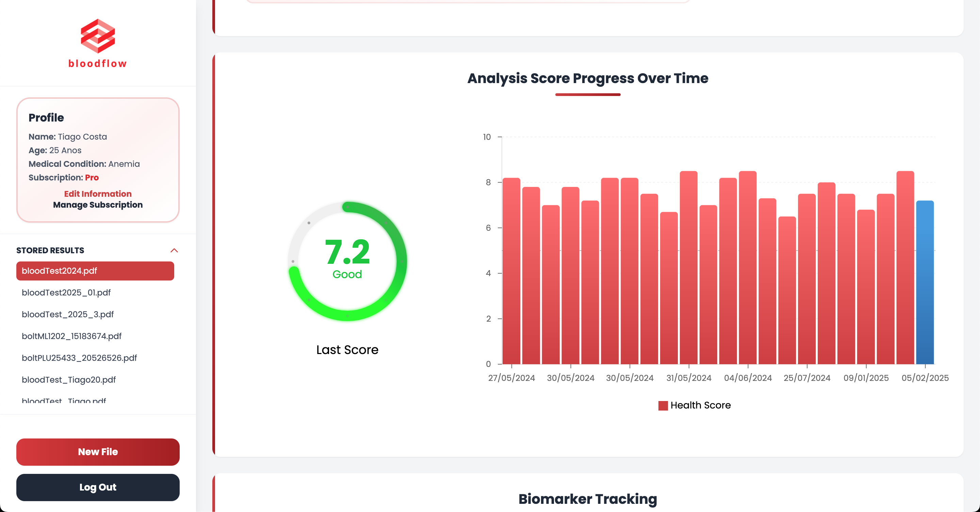
Task: Open Manage Subscription link
Action: (x=98, y=205)
